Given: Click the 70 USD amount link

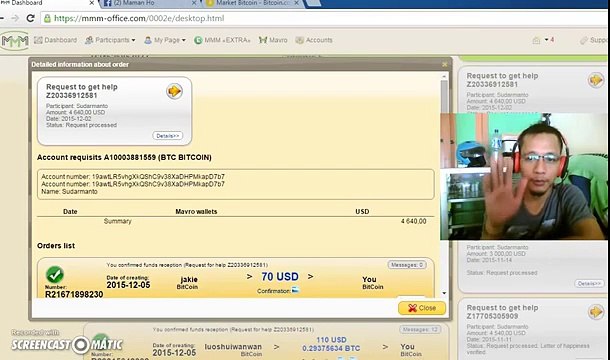Looking at the screenshot, I should (280, 277).
